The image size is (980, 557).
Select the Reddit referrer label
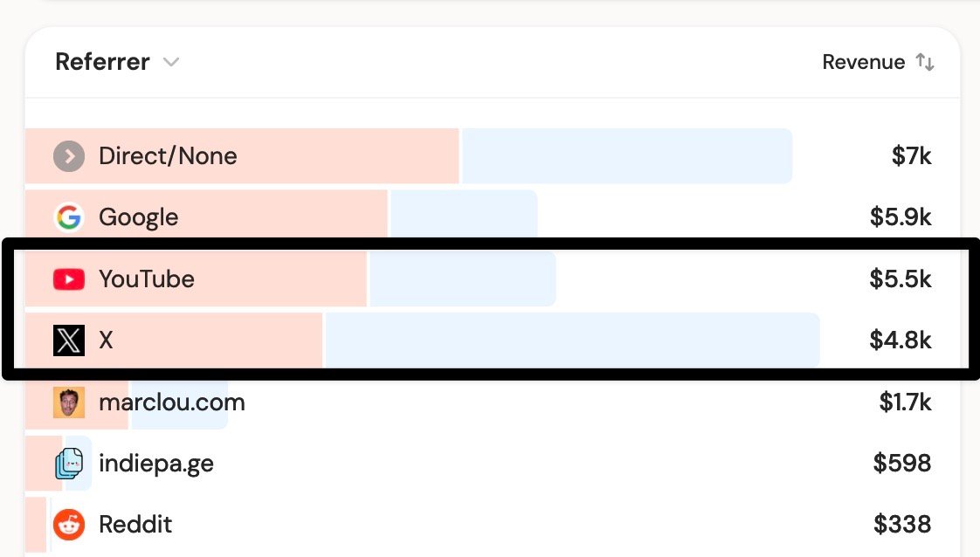click(135, 525)
